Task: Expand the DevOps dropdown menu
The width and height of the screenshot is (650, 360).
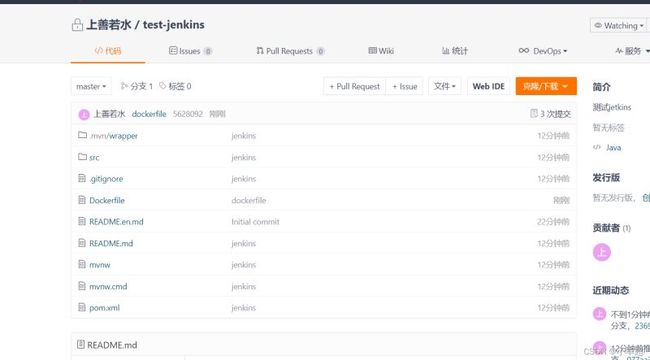Action: pos(543,51)
